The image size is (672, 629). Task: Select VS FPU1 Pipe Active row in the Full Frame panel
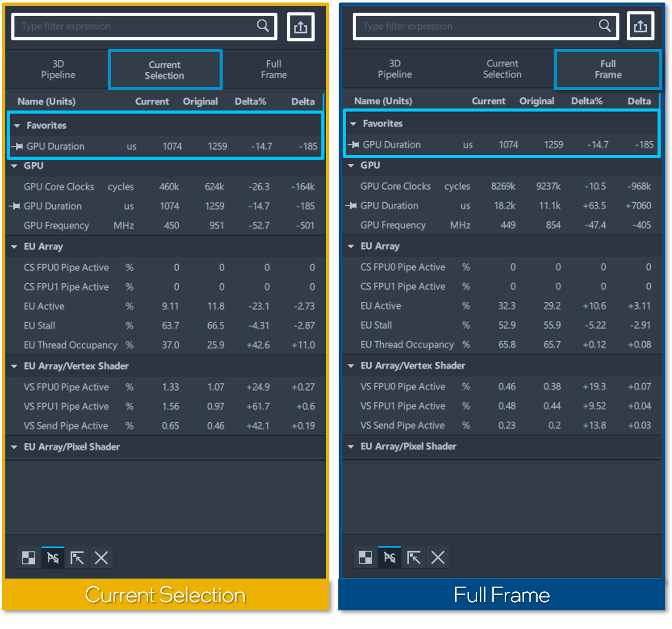502,406
